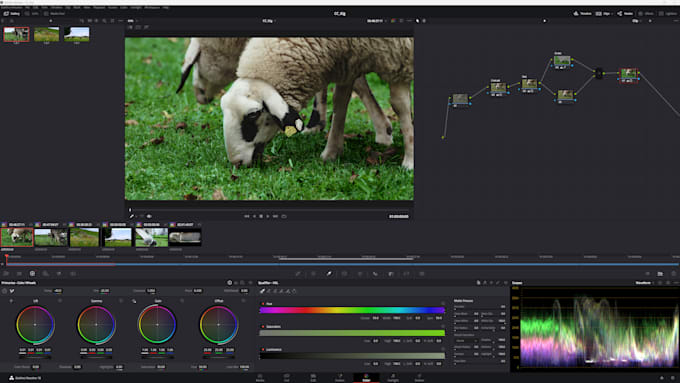
Task: Reset the Offset color wheel
Action: (243, 301)
